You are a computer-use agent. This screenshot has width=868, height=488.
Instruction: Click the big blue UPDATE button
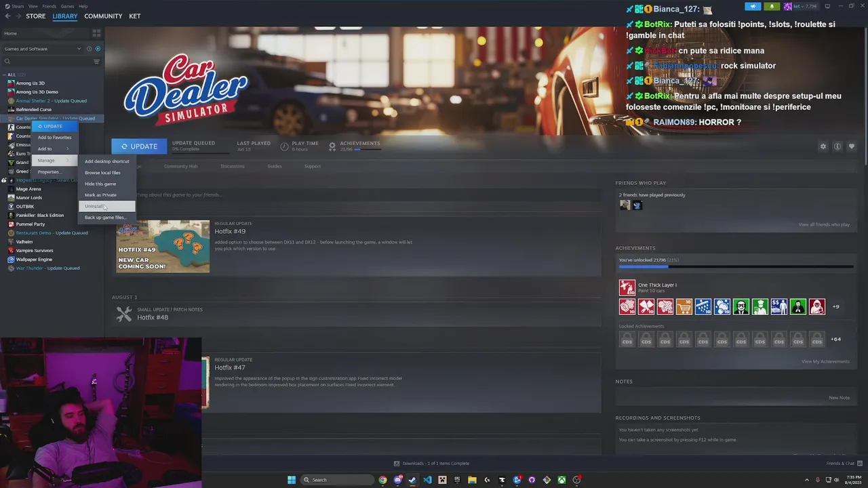139,146
